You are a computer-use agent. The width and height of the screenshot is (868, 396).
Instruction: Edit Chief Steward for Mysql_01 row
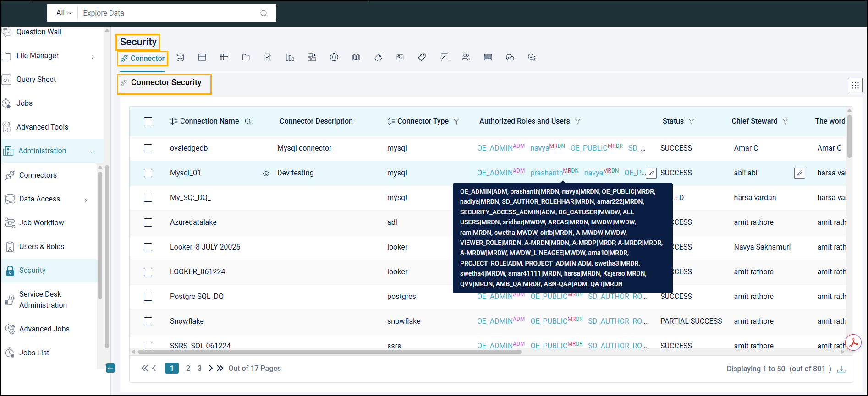(799, 173)
